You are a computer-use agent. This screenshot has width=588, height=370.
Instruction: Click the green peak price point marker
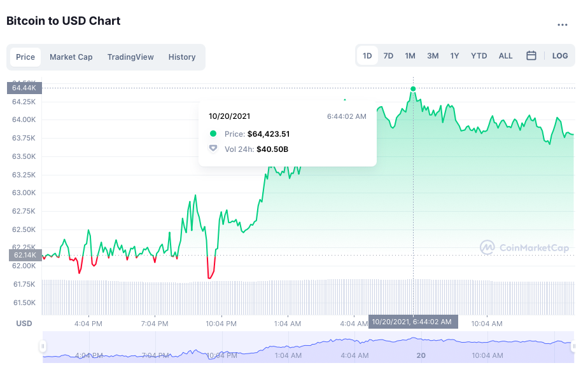(x=414, y=89)
